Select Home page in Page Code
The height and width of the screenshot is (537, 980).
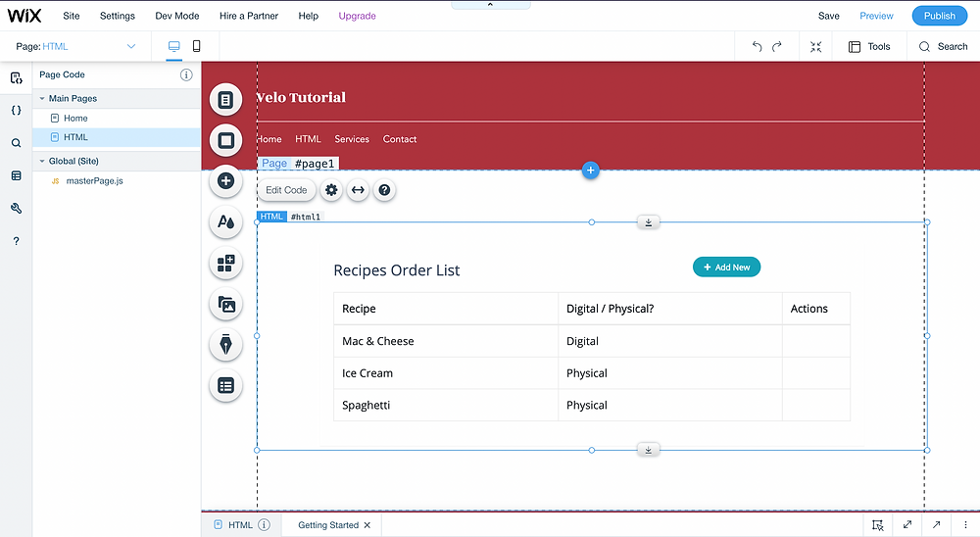point(117,119)
